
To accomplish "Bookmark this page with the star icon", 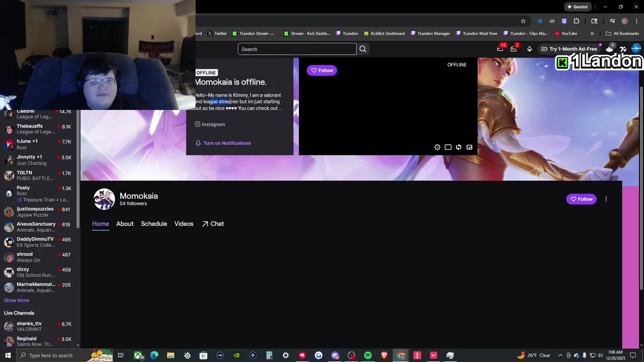I will coord(523,21).
